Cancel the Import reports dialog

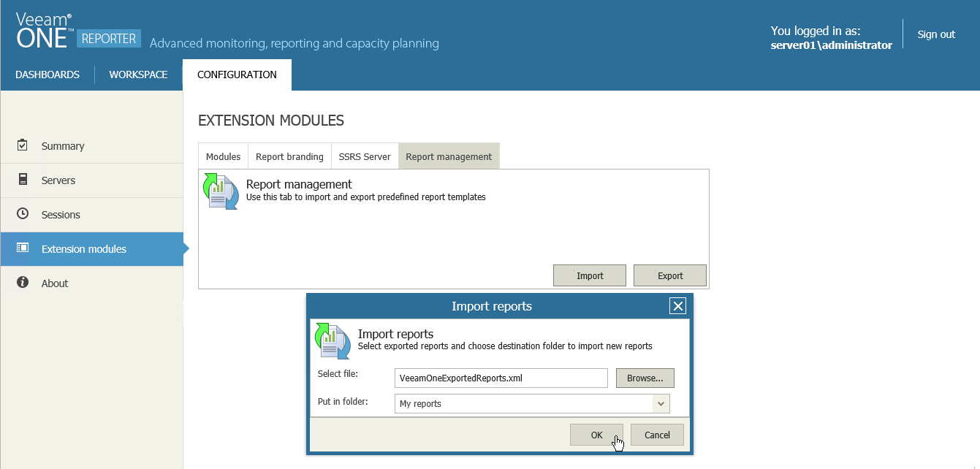(x=657, y=435)
